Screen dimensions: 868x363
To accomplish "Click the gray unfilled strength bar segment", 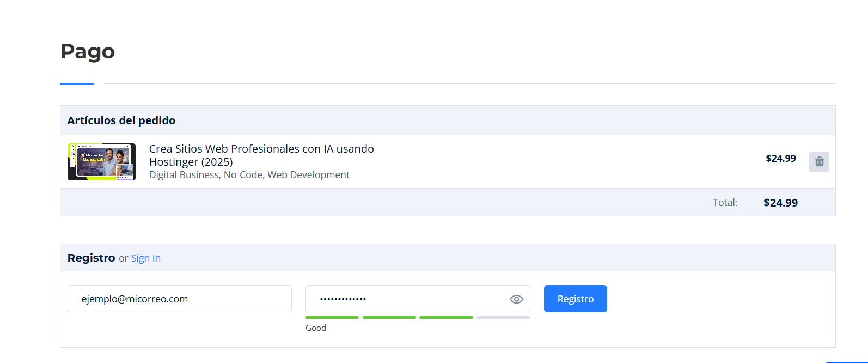I will pos(503,317).
